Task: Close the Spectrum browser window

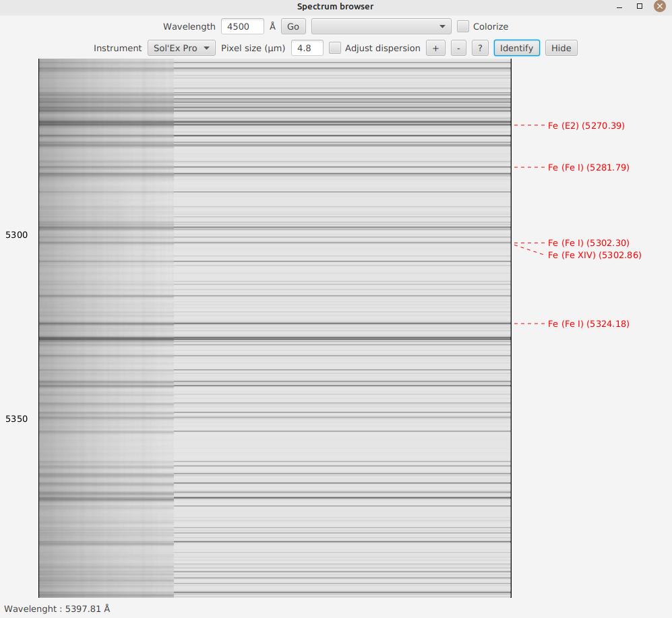Action: (x=659, y=7)
